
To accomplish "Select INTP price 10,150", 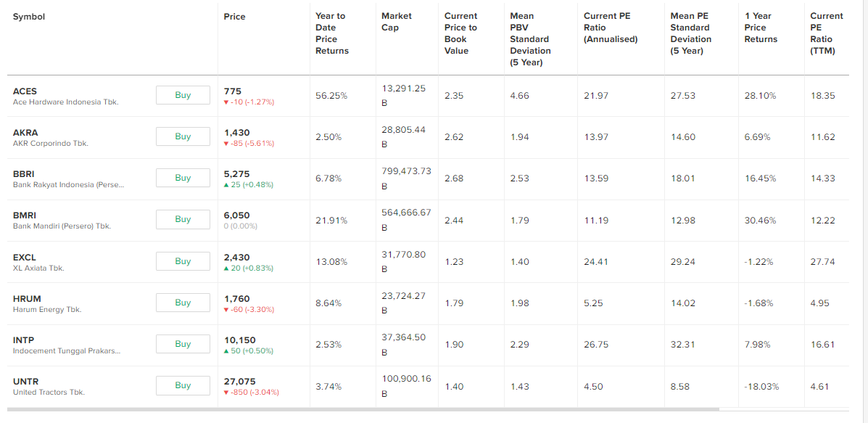I will (239, 340).
